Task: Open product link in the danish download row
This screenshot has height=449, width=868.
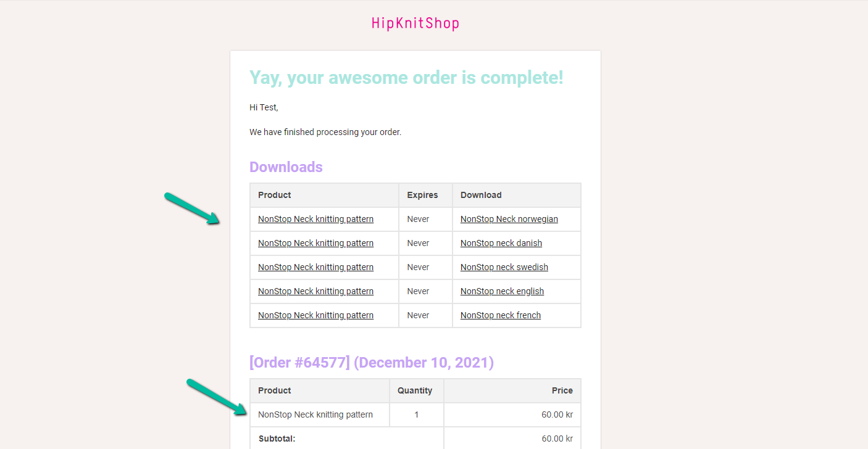Action: [315, 243]
